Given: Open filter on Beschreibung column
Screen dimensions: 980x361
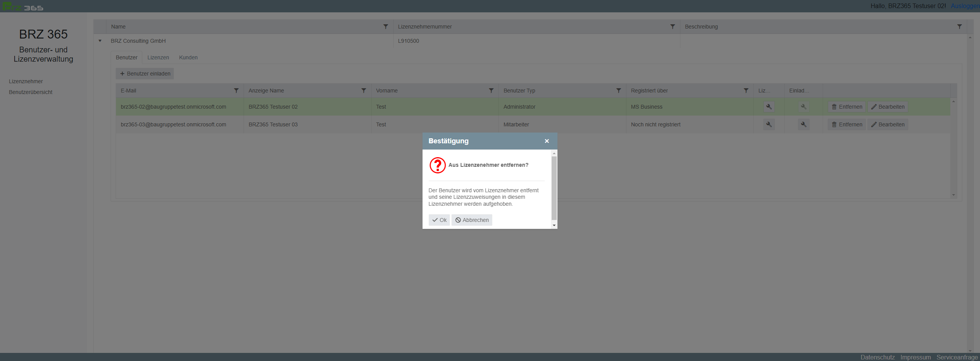Looking at the screenshot, I should pos(959,27).
